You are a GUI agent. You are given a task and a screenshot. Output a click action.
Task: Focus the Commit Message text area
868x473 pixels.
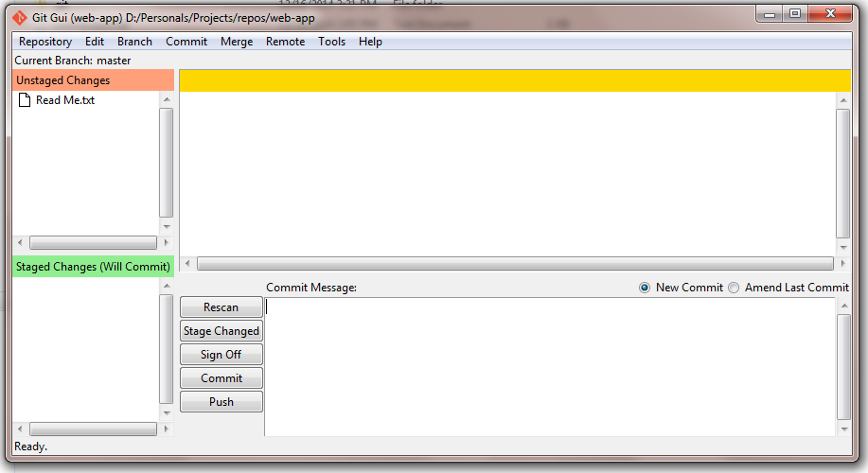coord(550,367)
